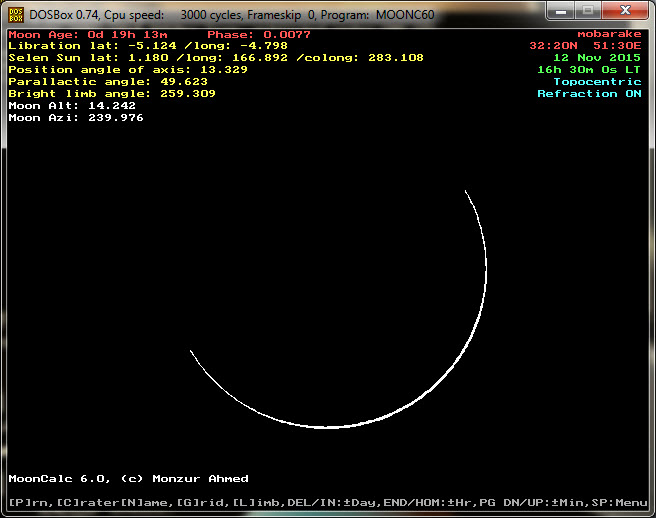Click 'SP:Menu' hint in bottom bar
Image resolution: width=656 pixels, height=518 pixels.
click(620, 503)
